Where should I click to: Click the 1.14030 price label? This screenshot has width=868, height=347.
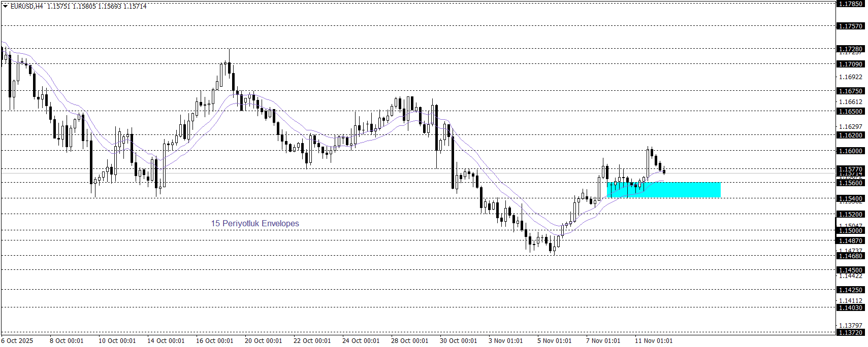(850, 307)
